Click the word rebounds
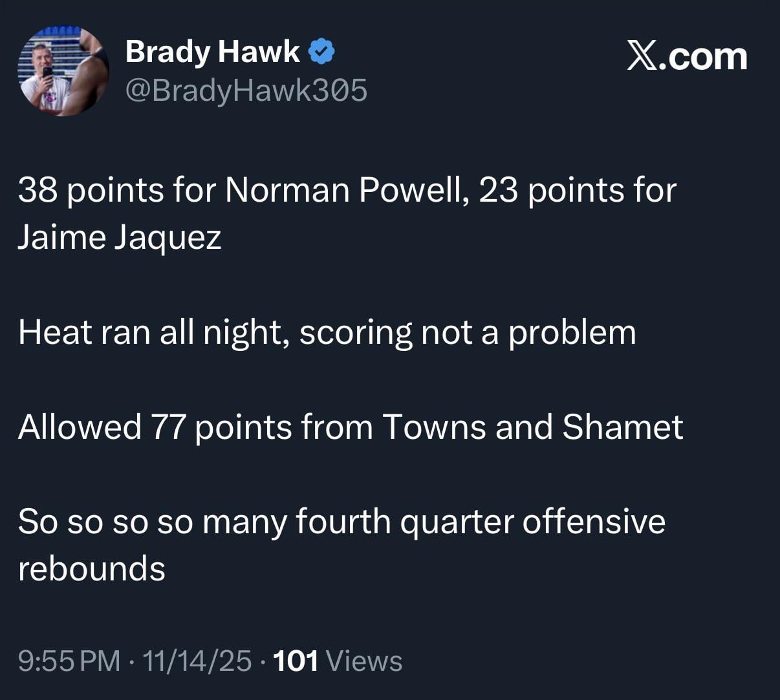This screenshot has height=700, width=780. tap(92, 569)
